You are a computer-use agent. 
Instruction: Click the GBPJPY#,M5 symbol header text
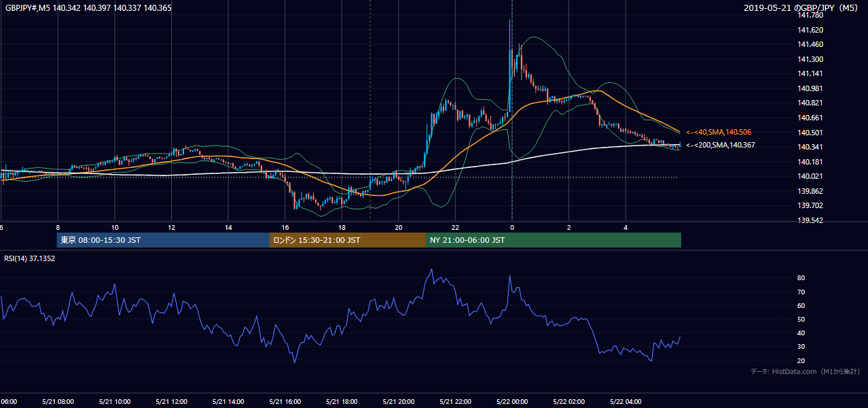tap(88, 8)
